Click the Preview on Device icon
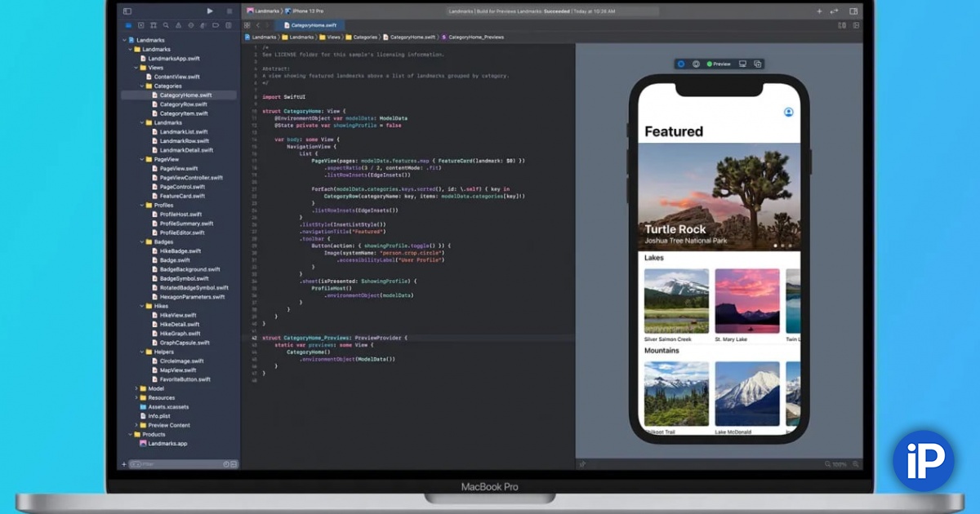This screenshot has width=980, height=514. coord(742,64)
